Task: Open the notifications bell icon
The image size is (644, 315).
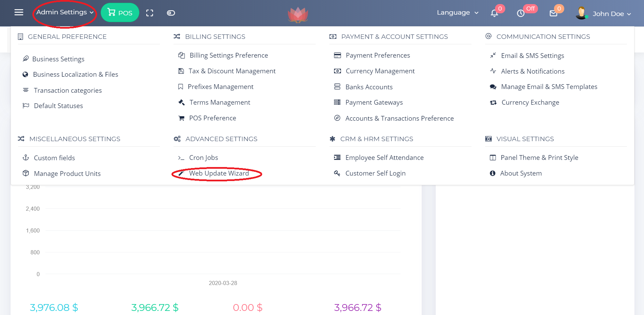Action: pos(494,13)
